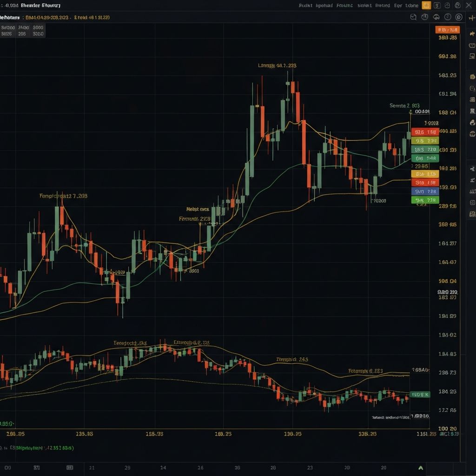This screenshot has width=476, height=476.
Task: Open the '5' interval selector
Action: click(437, 6)
